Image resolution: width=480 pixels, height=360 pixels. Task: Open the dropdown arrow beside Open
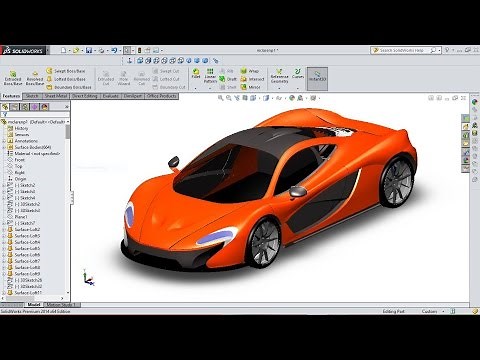point(82,51)
